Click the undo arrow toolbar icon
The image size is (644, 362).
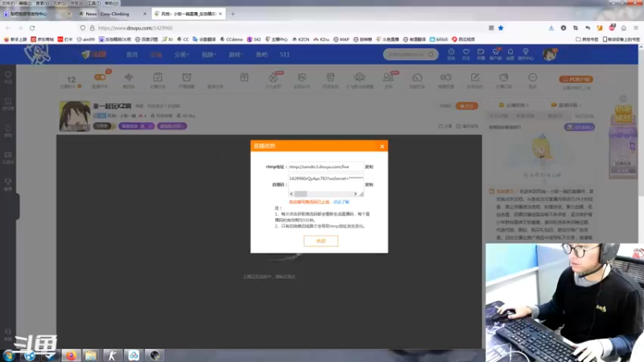click(588, 28)
